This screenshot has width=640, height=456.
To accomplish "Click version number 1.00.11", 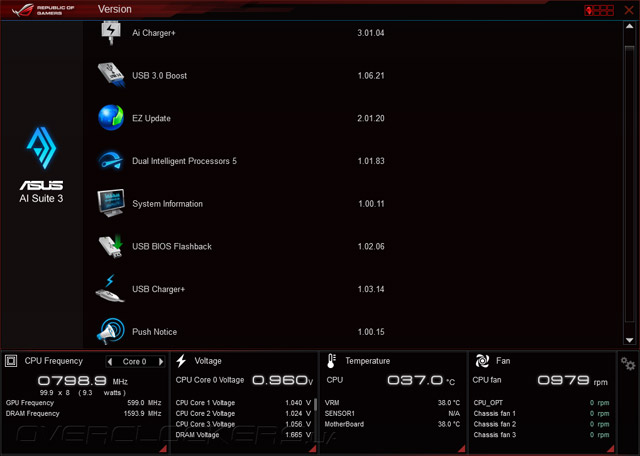I will coord(371,204).
